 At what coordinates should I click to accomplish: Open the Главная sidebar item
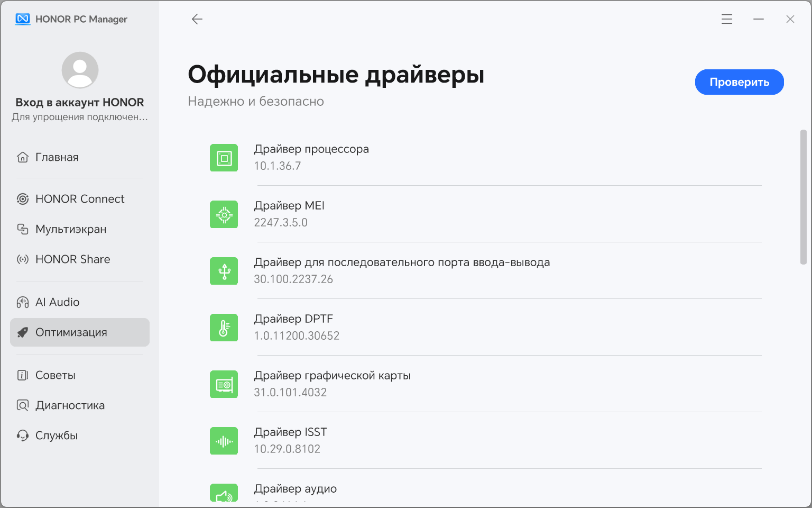[x=57, y=157]
